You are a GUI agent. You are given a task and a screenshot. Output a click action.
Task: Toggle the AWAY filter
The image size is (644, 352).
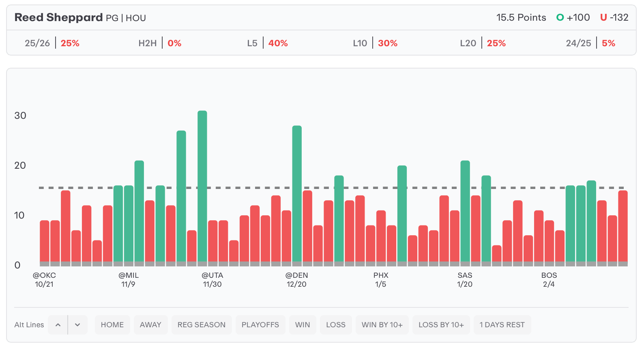tap(150, 325)
